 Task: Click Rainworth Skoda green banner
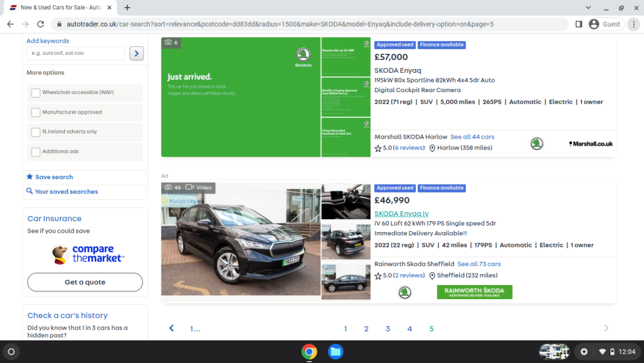click(x=475, y=292)
